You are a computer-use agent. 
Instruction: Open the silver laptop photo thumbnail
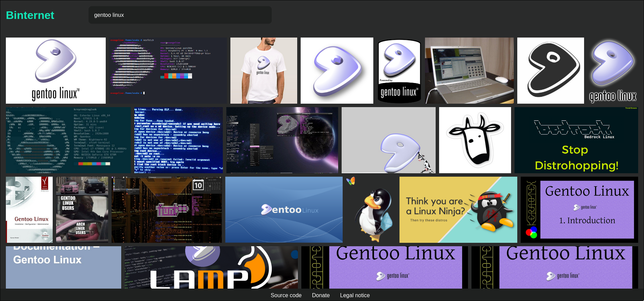[x=469, y=71]
